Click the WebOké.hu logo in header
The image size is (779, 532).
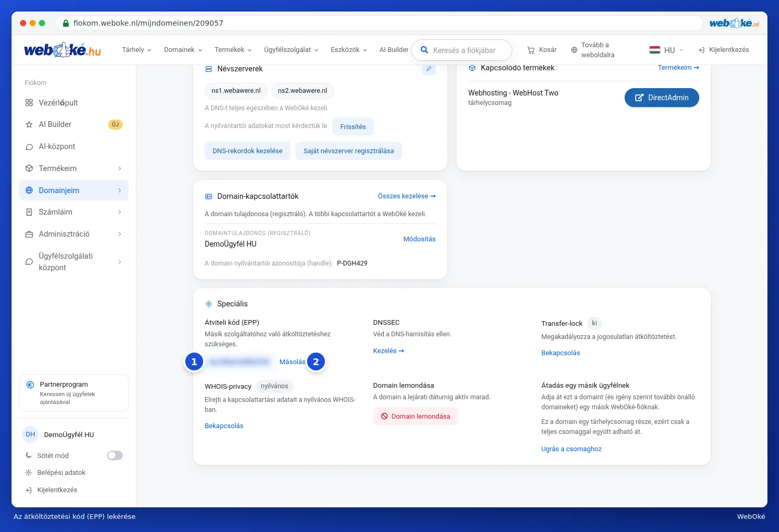(62, 50)
